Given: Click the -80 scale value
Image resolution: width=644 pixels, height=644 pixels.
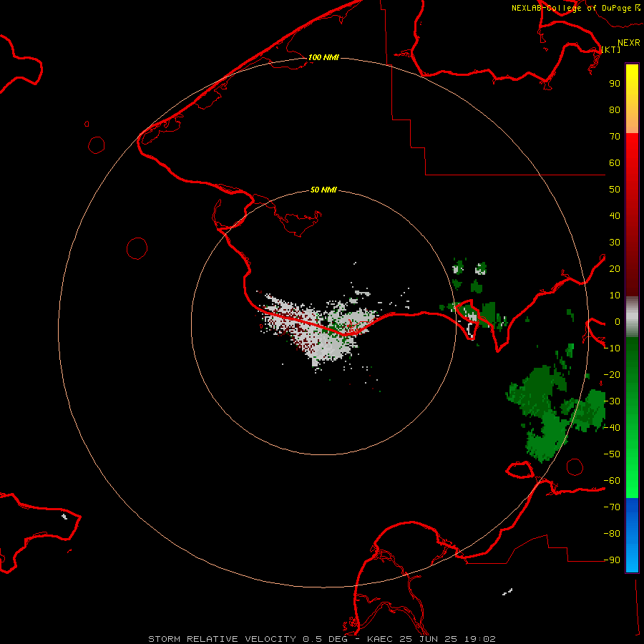Looking at the screenshot, I should coord(612,534).
